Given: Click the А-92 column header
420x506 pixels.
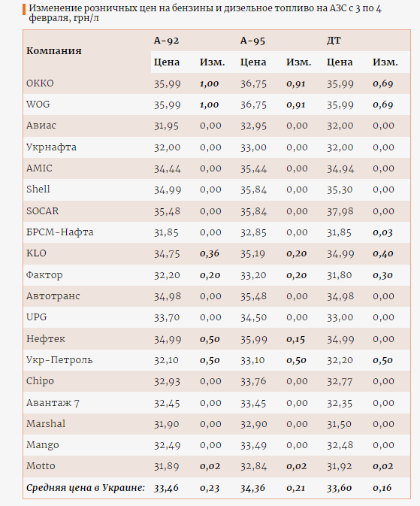Looking at the screenshot, I should pos(166,41).
